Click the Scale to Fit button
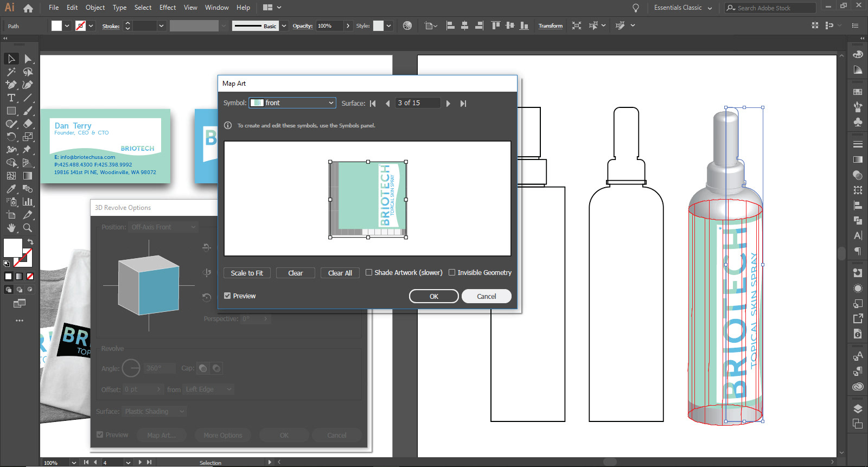This screenshot has height=467, width=868. [247, 273]
